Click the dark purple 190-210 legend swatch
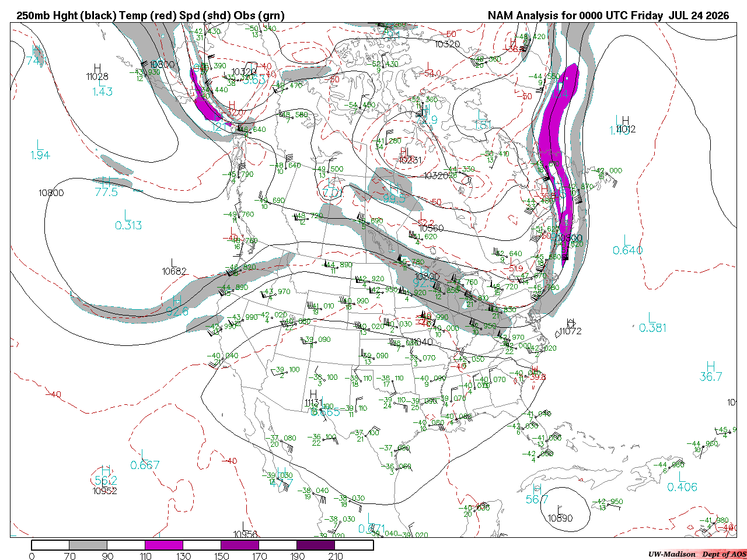This screenshot has width=747, height=560. click(x=316, y=545)
